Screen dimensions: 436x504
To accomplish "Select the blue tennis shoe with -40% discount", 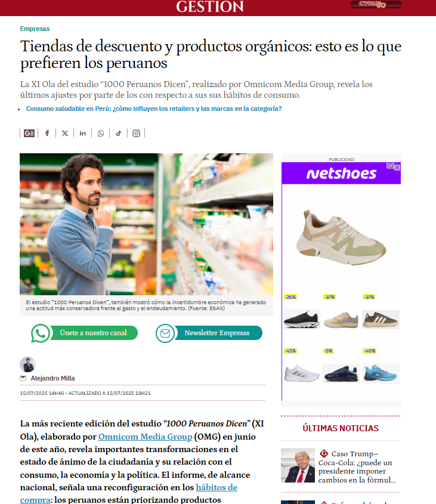I will [381, 373].
